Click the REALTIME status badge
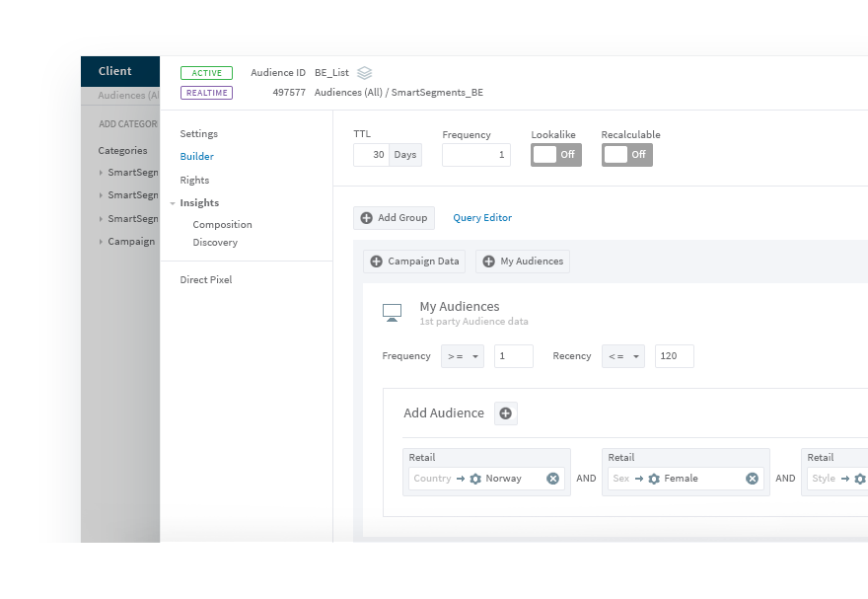This screenshot has height=599, width=868. pyautogui.click(x=206, y=93)
